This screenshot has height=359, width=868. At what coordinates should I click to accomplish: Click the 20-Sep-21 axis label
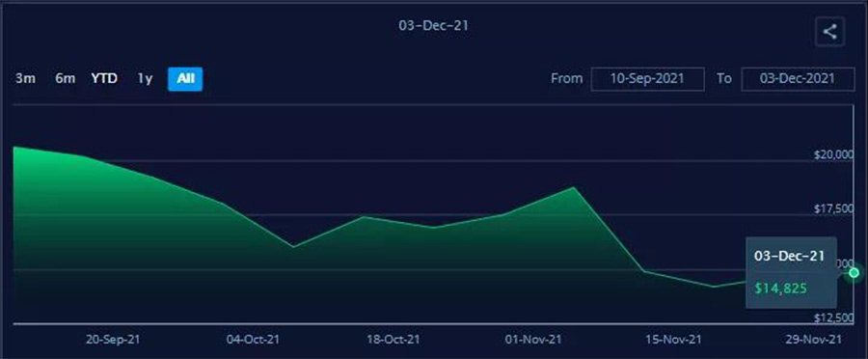coord(113,339)
